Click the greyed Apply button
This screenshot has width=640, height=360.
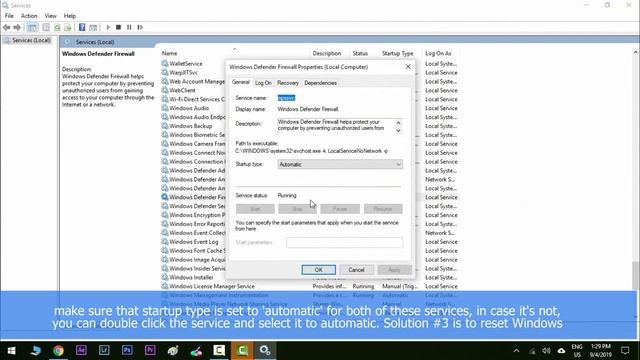(394, 270)
